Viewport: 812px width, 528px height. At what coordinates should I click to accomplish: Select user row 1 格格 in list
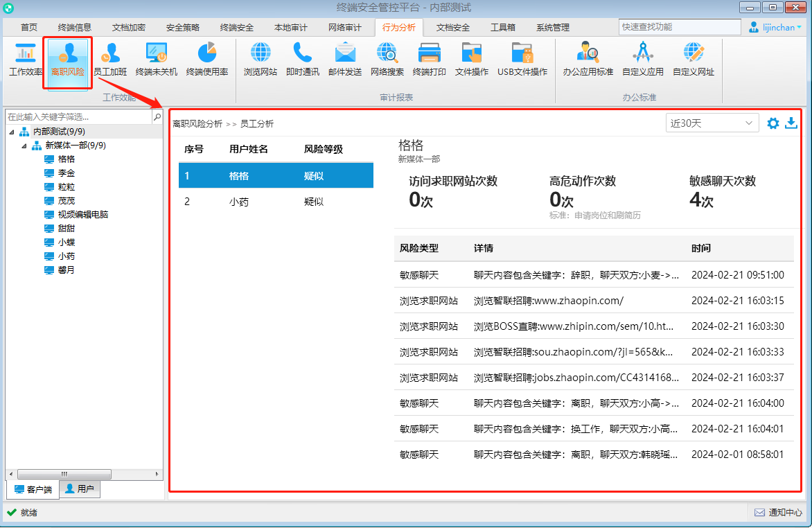point(276,176)
